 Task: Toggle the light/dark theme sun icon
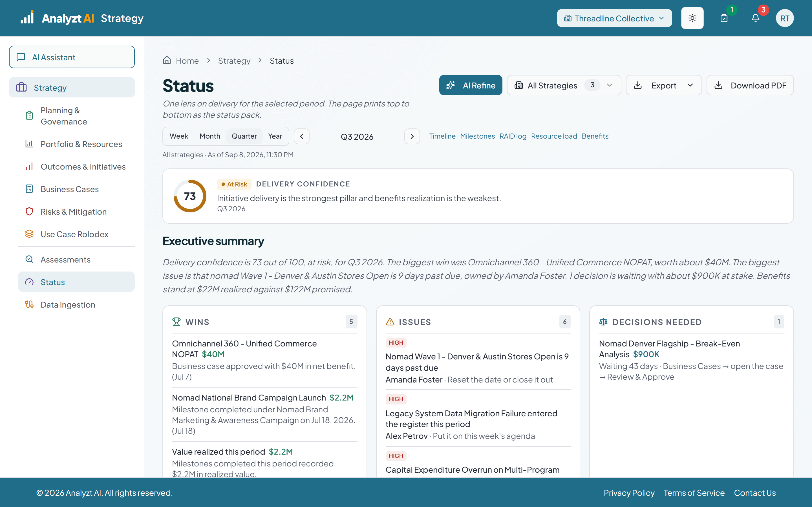coord(692,18)
